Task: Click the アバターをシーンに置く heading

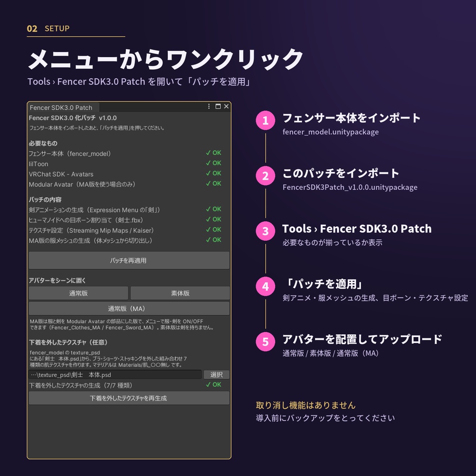Action: (x=57, y=280)
